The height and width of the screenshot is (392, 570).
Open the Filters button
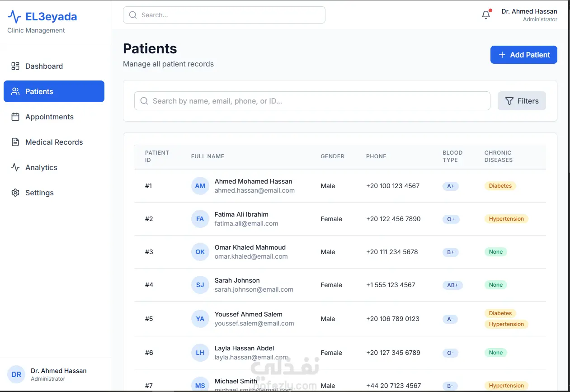tap(522, 101)
